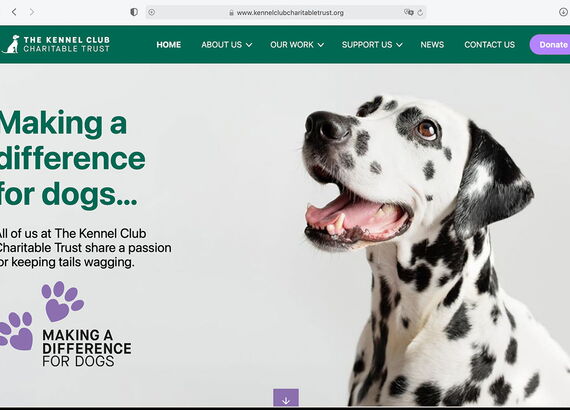Screen dimensions: 570x410
Task: Click the browser forward arrow
Action: click(x=32, y=12)
